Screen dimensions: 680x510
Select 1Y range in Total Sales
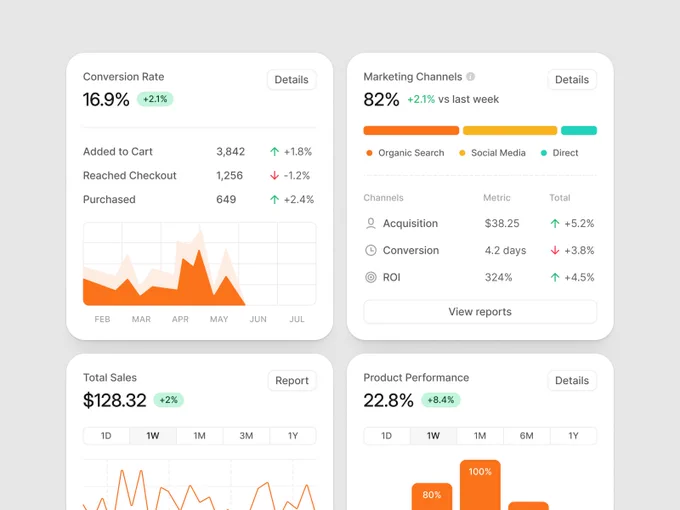point(293,436)
